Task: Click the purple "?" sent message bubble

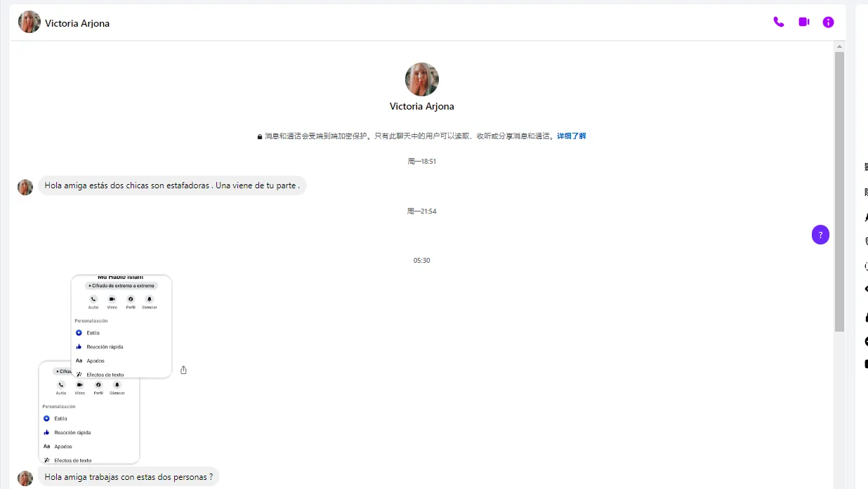Action: 820,235
